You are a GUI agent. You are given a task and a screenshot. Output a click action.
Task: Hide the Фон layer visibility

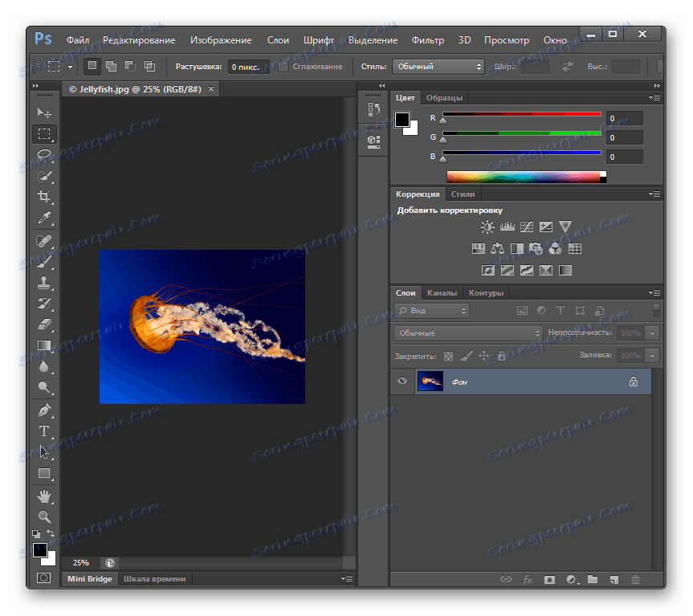coord(402,381)
